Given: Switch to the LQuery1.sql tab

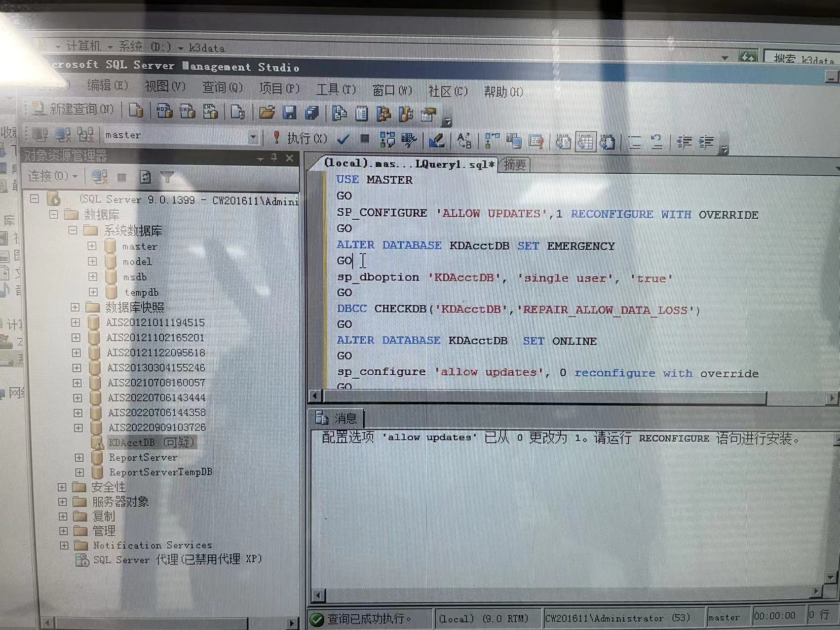Looking at the screenshot, I should point(409,163).
